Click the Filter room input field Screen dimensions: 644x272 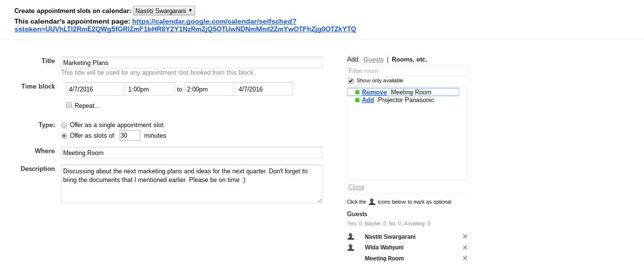point(407,71)
